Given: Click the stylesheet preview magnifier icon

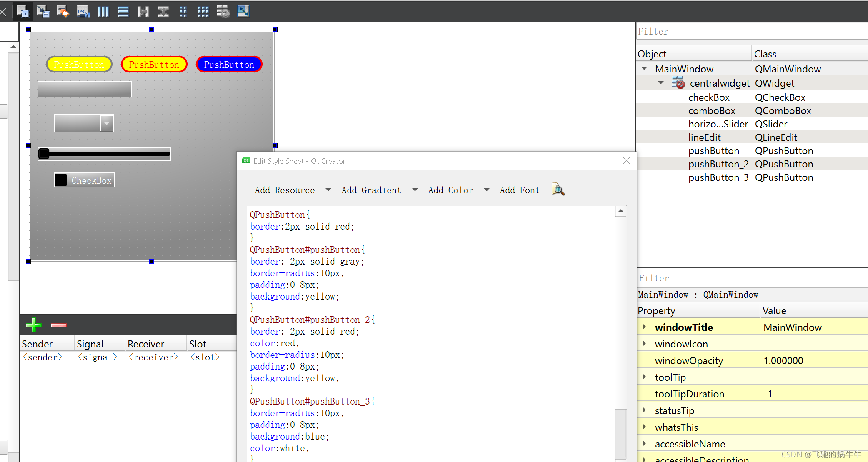Looking at the screenshot, I should coord(558,190).
